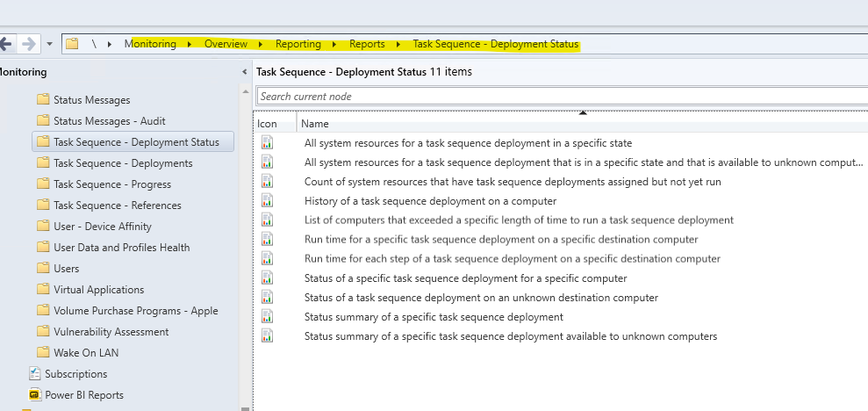This screenshot has width=868, height=411.
Task: Expand the arrow after Monitoring breadcrumb
Action: [190, 44]
